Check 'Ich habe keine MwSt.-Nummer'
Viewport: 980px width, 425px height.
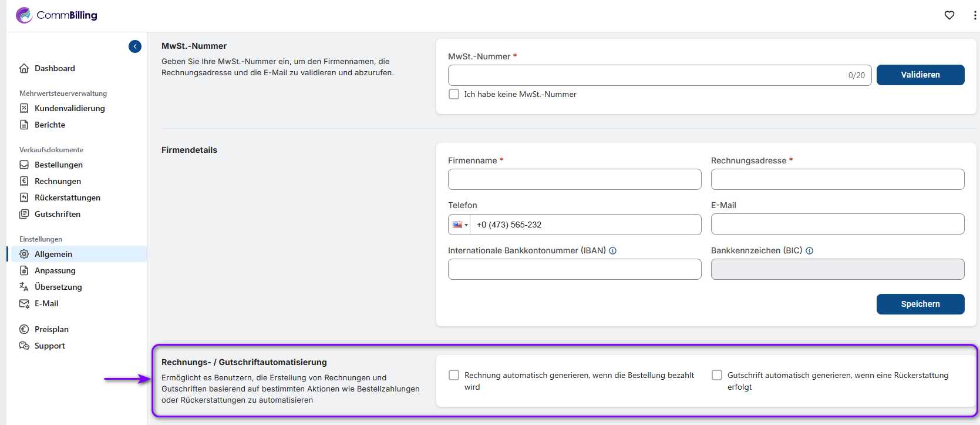click(454, 94)
